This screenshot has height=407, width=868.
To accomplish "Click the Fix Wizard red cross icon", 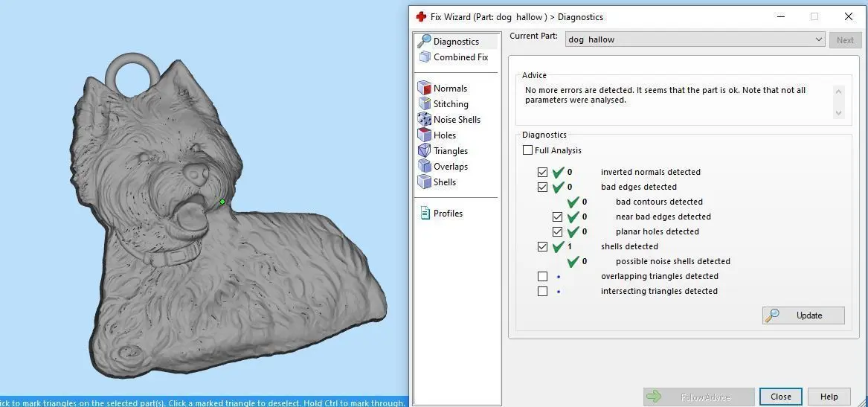I will [421, 16].
